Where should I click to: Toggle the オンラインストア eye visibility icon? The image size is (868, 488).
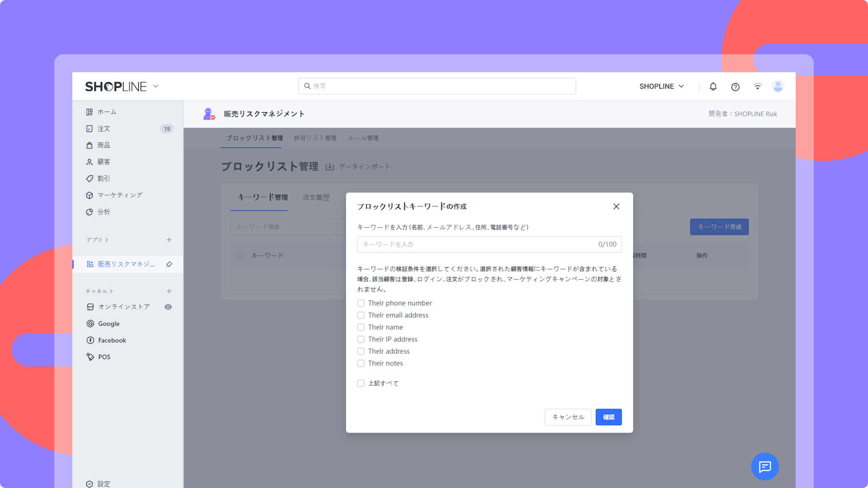tap(168, 307)
